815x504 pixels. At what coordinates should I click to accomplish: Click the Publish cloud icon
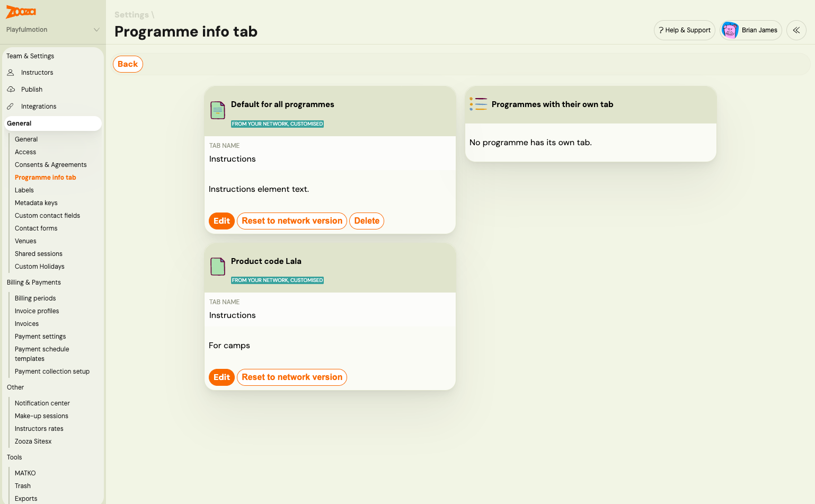pyautogui.click(x=11, y=90)
